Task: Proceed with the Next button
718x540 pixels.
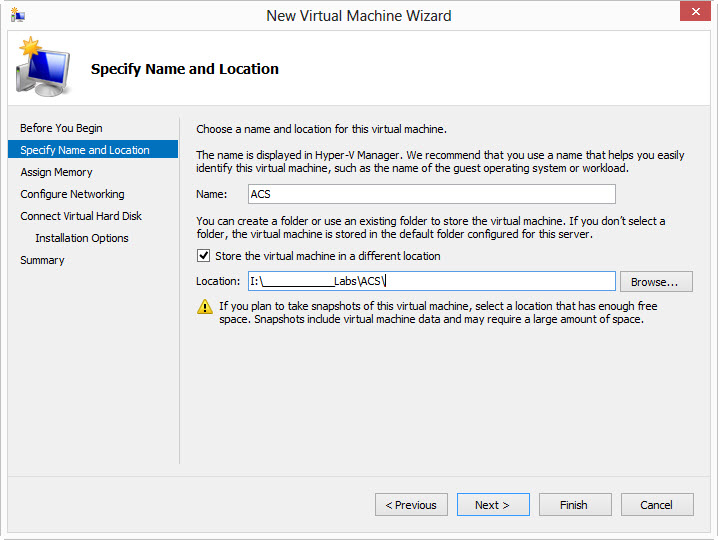Action: click(493, 505)
